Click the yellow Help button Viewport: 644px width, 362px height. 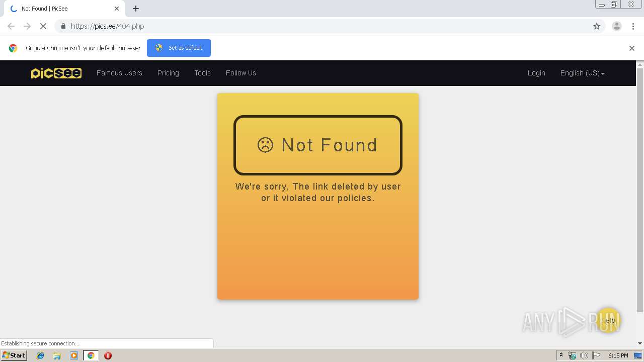(608, 320)
